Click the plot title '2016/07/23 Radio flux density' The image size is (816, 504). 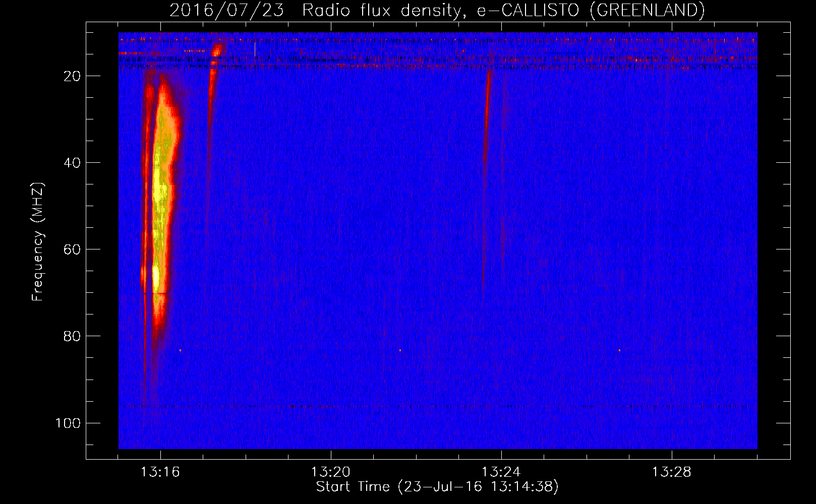pos(437,10)
